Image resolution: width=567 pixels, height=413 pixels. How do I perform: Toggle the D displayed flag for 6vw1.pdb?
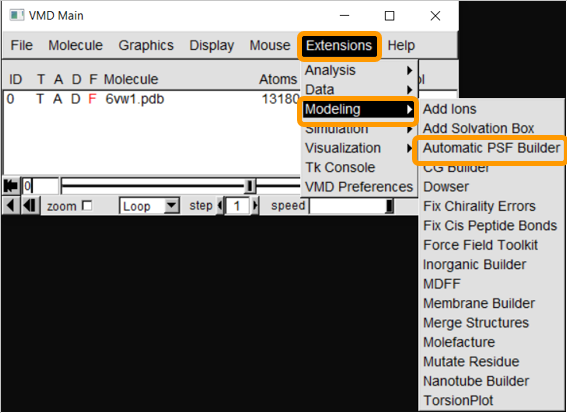[x=75, y=99]
